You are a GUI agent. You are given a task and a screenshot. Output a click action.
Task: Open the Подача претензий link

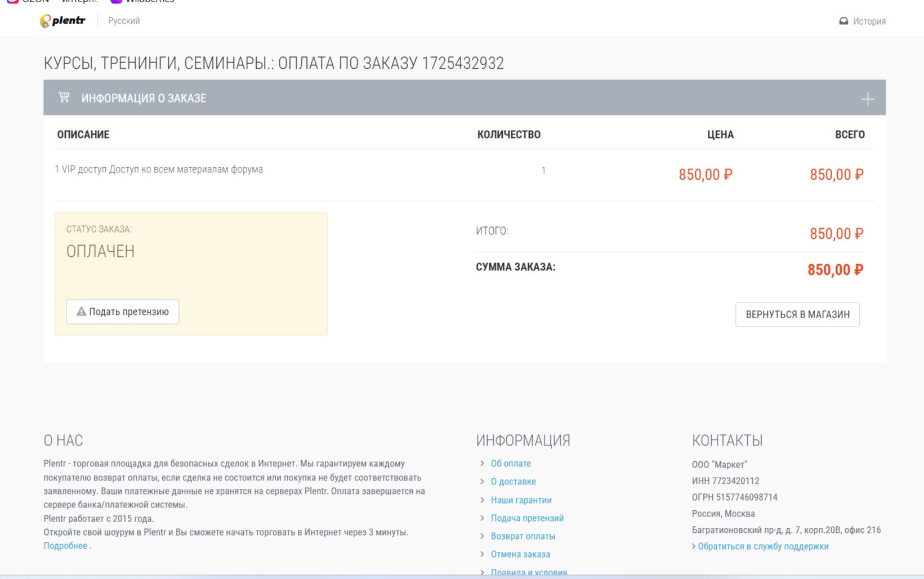coord(527,518)
